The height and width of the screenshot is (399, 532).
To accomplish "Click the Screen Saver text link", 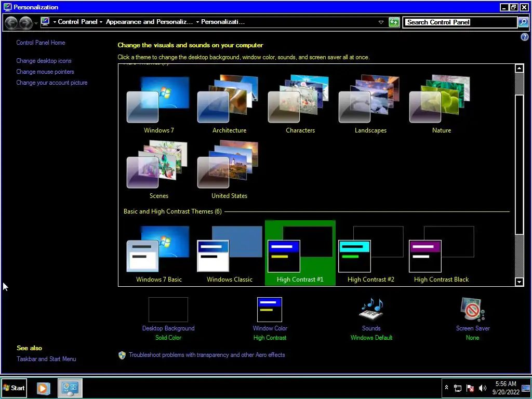I will (x=473, y=328).
